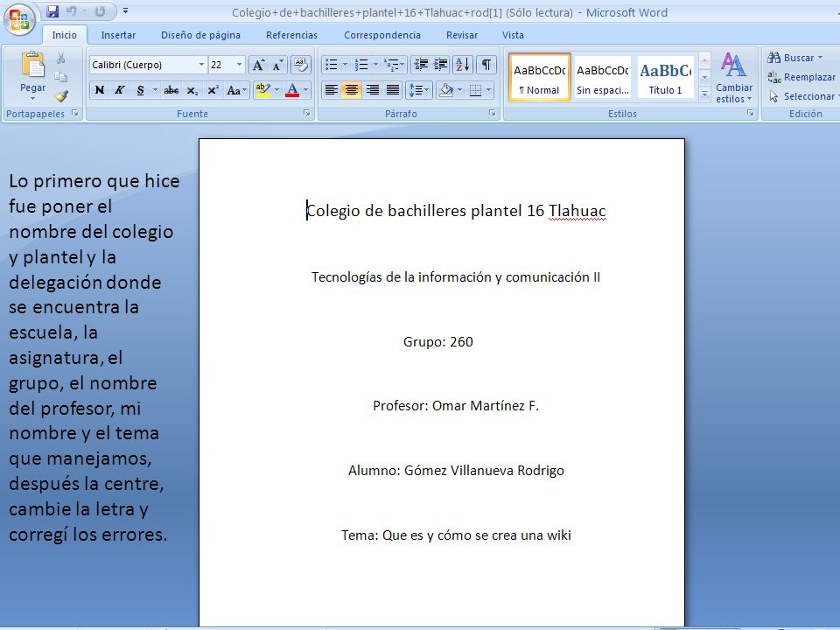The height and width of the screenshot is (630, 840).
Task: Select the Format Painter brush
Action: 61,96
